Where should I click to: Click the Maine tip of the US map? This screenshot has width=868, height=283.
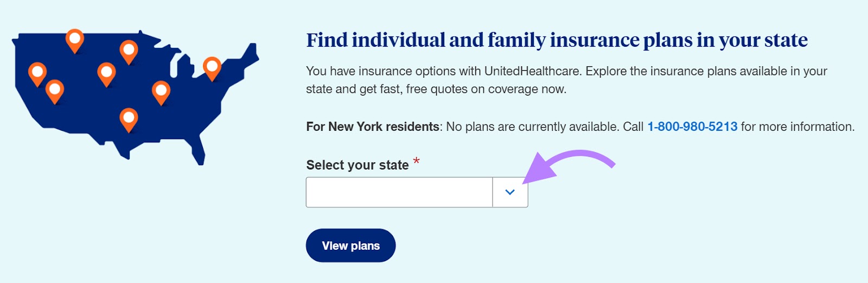(251, 52)
